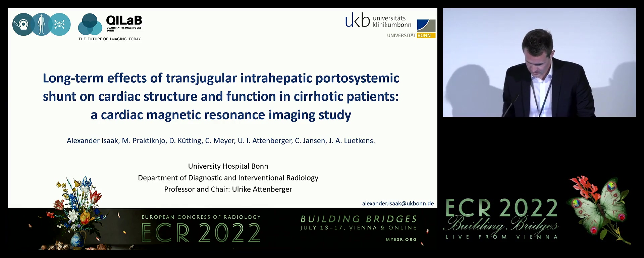Click the cursive "Building Bridges" script text
Screen dimensions: 644x258
pos(501,225)
